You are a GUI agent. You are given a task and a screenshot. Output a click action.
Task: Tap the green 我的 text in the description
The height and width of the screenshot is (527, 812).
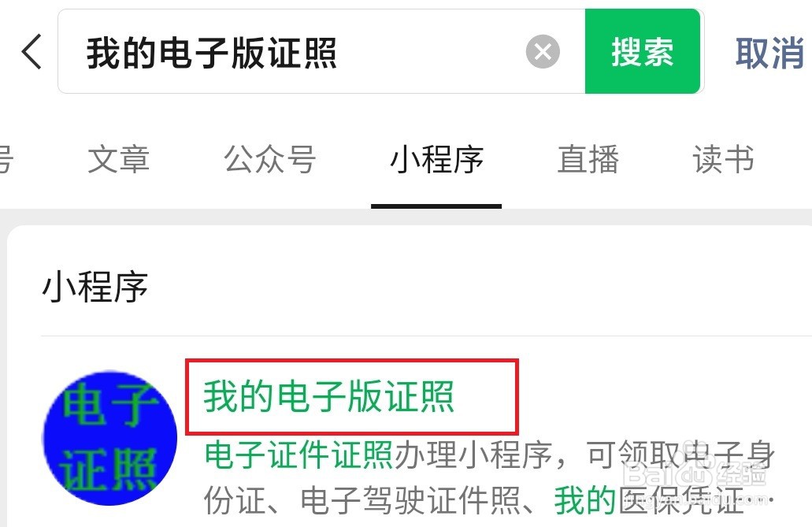click(x=584, y=500)
